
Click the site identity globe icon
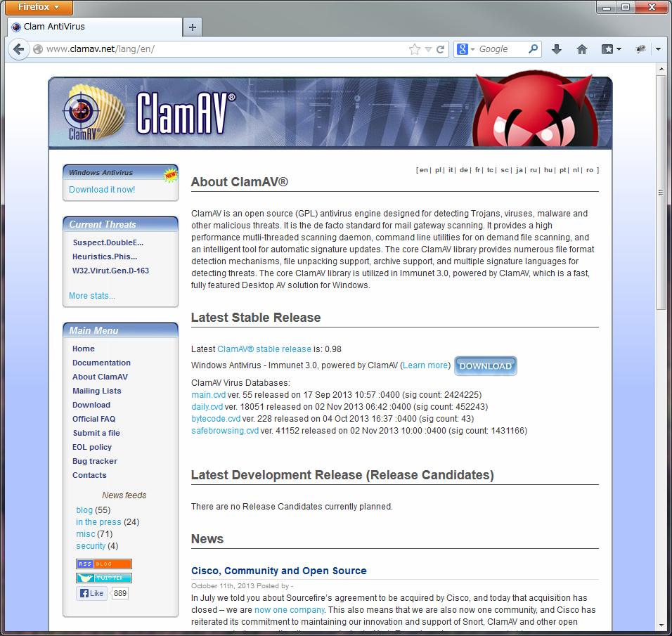[x=38, y=49]
